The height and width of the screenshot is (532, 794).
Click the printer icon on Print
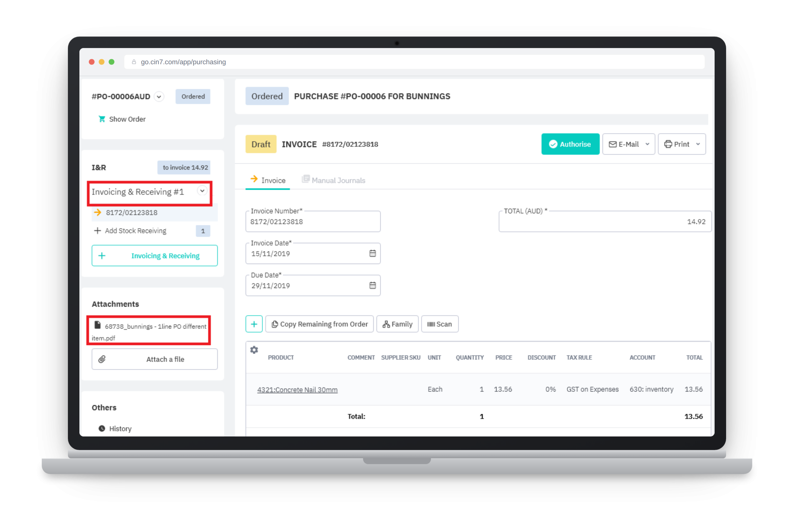668,144
